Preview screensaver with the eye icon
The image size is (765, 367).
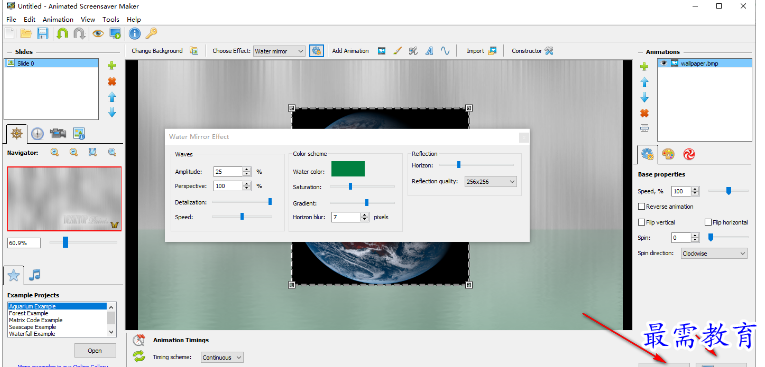(x=98, y=33)
